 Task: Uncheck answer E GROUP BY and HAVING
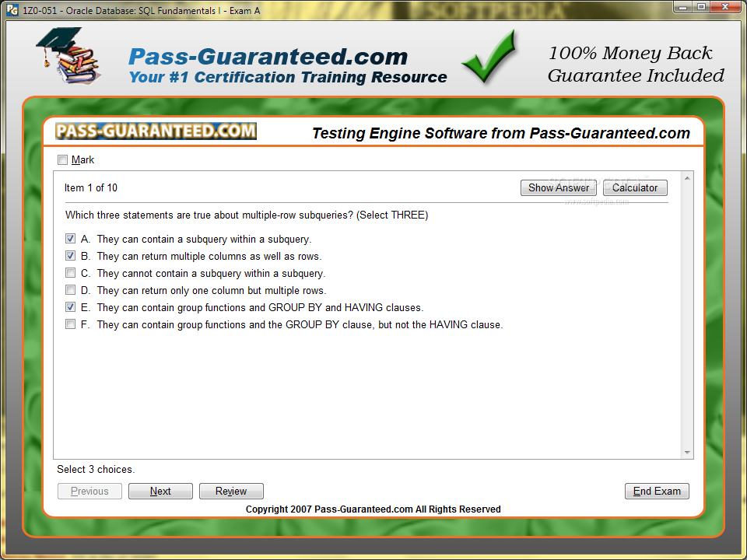(x=71, y=307)
